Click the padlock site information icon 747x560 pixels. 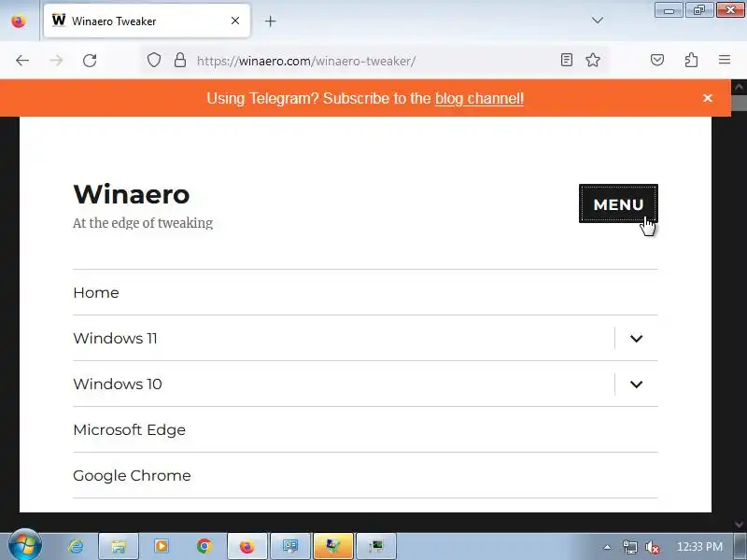coord(180,60)
